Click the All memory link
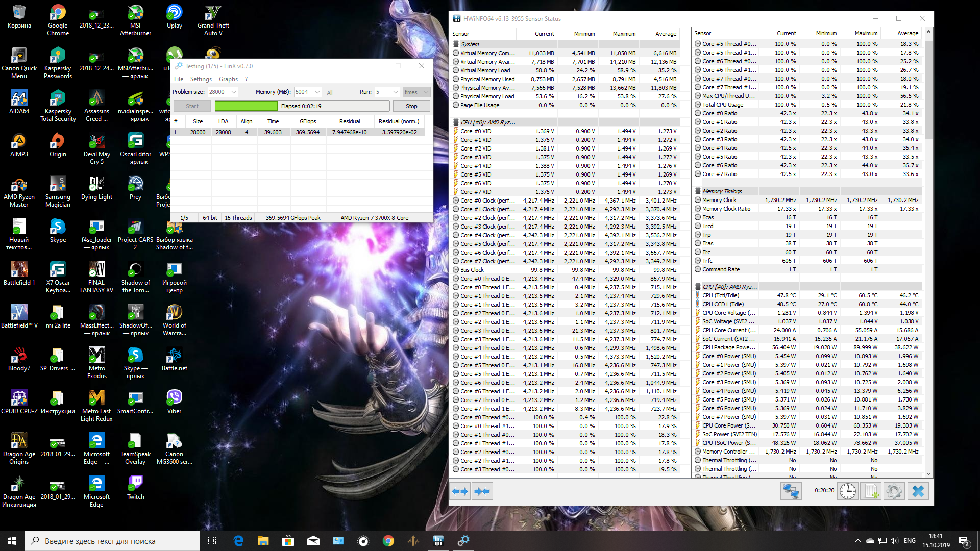Image resolution: width=980 pixels, height=551 pixels. coord(330,93)
